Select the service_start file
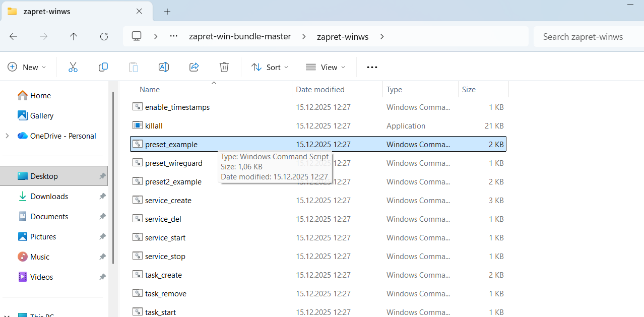This screenshot has height=317, width=644. pyautogui.click(x=318, y=237)
